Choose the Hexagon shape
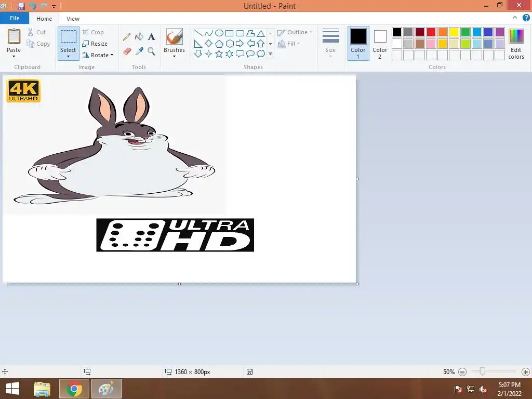This screenshot has width=532, height=399. 230,44
